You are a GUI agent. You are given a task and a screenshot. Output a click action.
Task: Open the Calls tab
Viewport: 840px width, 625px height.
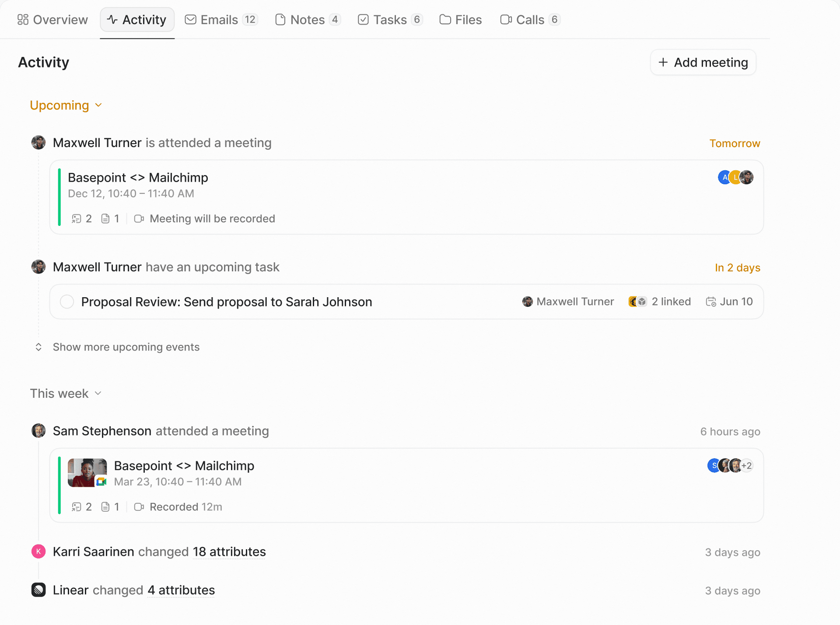click(530, 20)
